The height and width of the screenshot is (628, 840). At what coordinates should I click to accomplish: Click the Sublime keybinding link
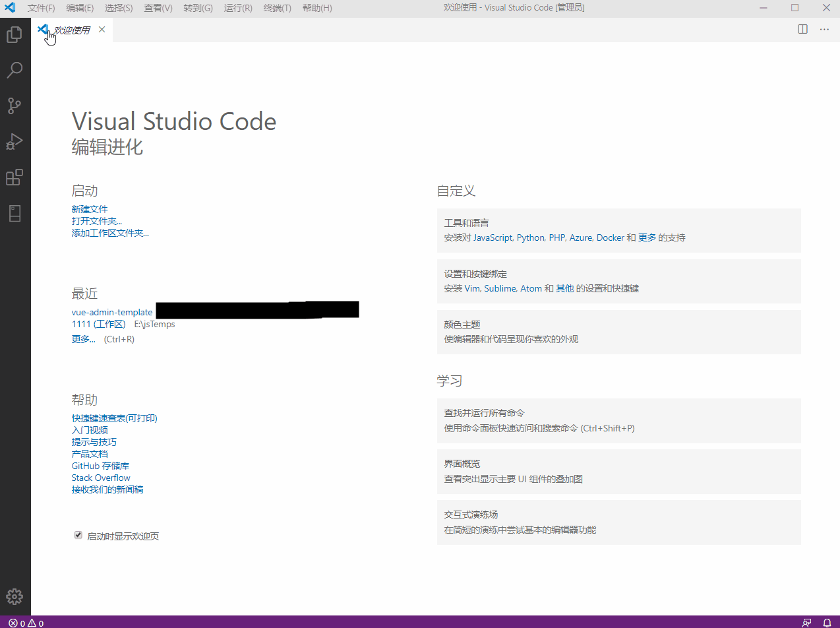[500, 288]
